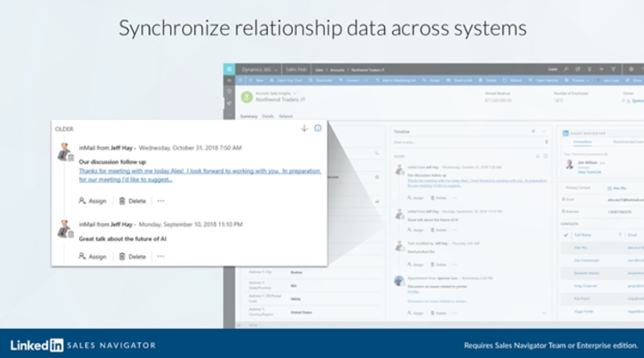Click the circled info icon in the zoomed OLDER card
Image resolution: width=644 pixels, height=358 pixels.
coord(318,128)
